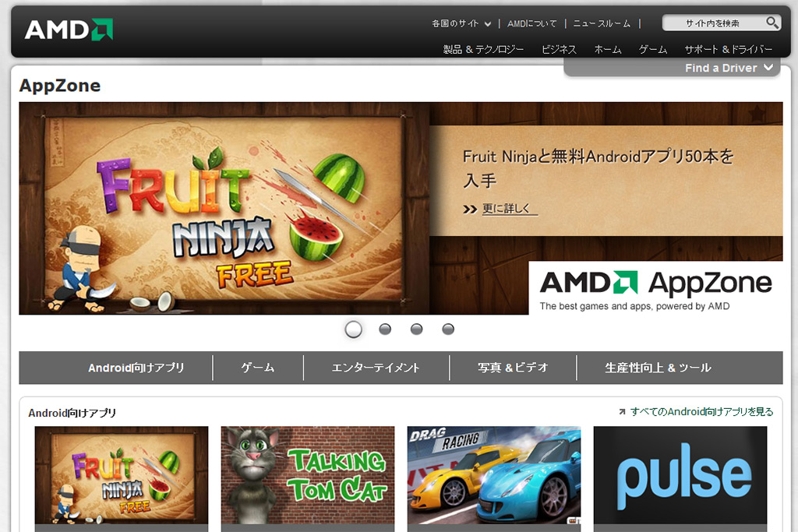The image size is (798, 532).
Task: Select the fourth carousel slide dot
Action: (448, 329)
